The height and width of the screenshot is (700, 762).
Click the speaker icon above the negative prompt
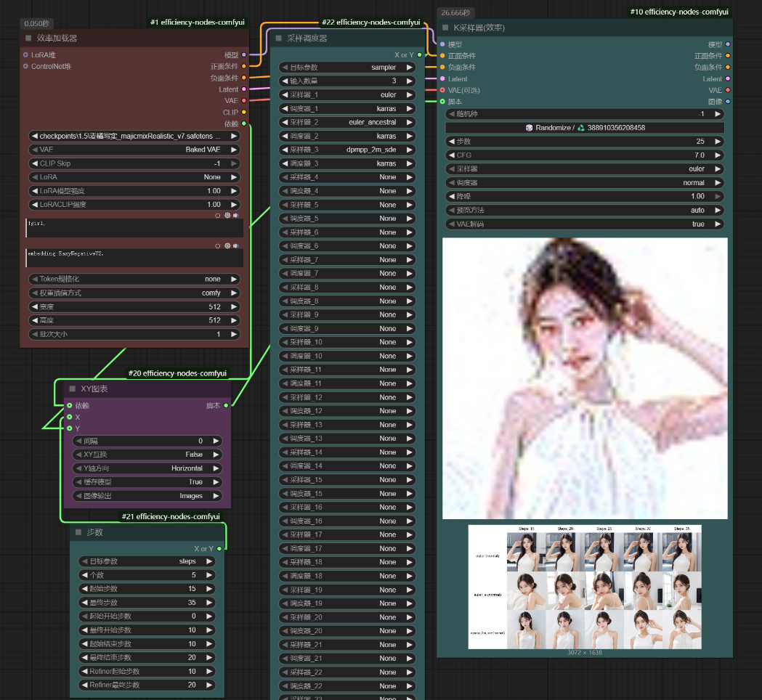pos(235,246)
